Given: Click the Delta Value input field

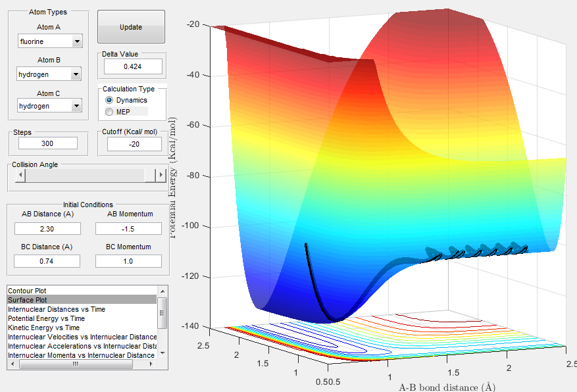Looking at the screenshot, I should [133, 66].
